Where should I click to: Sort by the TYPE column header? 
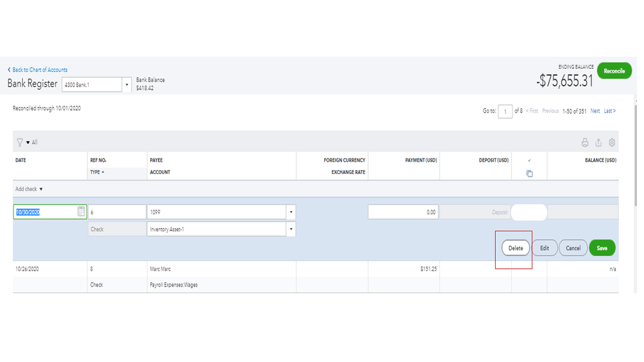click(95, 173)
